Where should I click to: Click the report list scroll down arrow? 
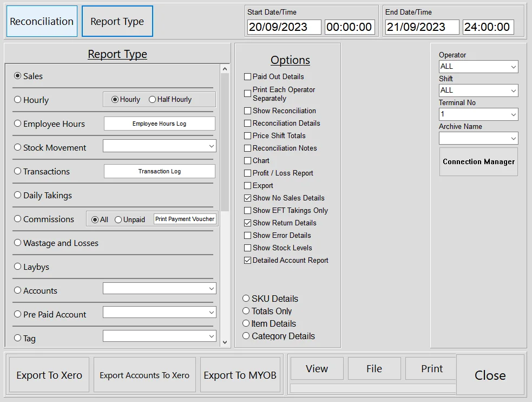tap(225, 342)
